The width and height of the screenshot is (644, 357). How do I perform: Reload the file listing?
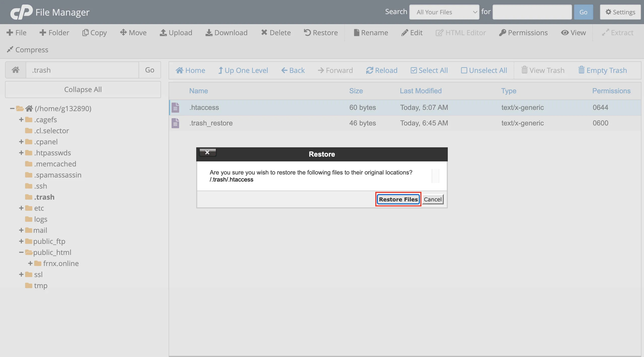point(382,70)
